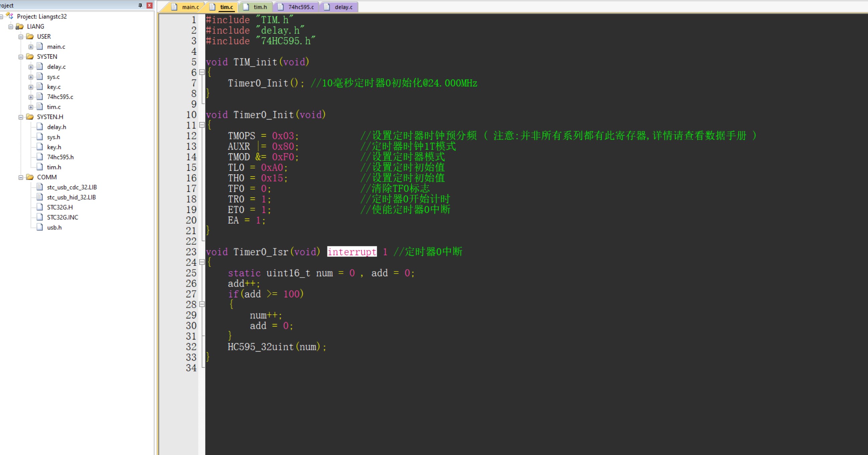Image resolution: width=868 pixels, height=455 pixels.
Task: Close the Project panel with red X
Action: [150, 5]
